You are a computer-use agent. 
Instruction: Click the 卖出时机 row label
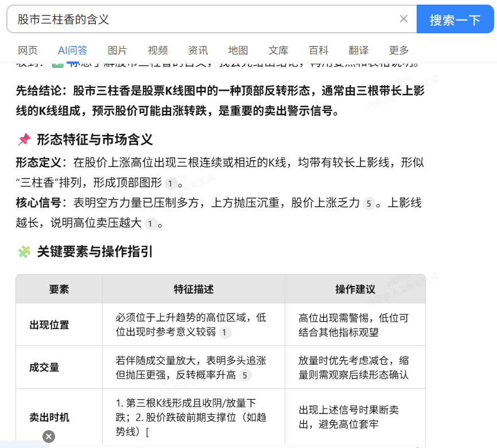coord(49,417)
